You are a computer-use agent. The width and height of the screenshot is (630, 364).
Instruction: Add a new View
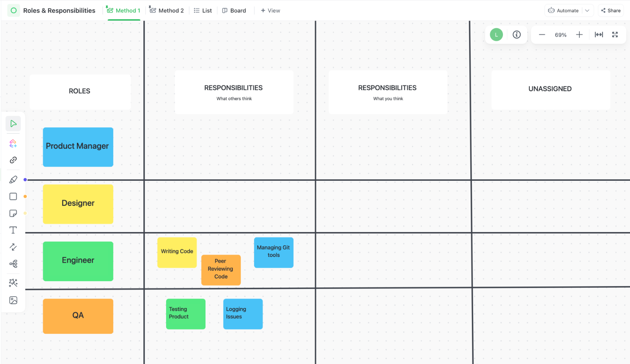pos(270,10)
